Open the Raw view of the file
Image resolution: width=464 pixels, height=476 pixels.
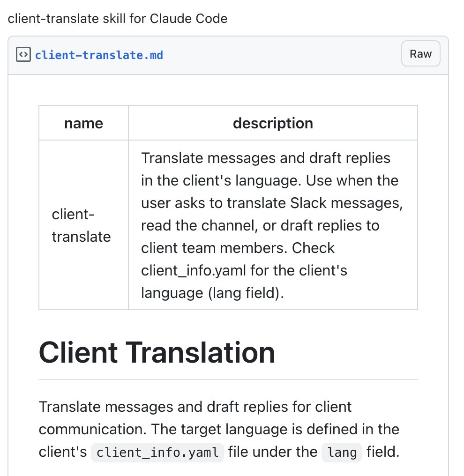click(420, 54)
